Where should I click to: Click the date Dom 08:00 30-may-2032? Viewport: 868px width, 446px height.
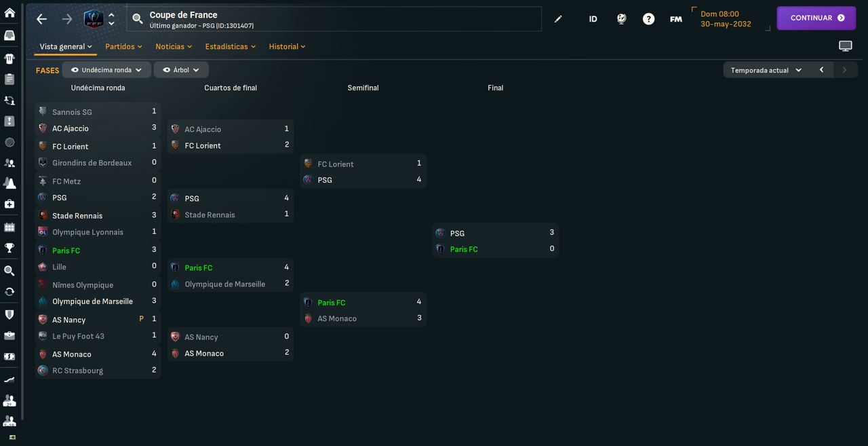[726, 19]
